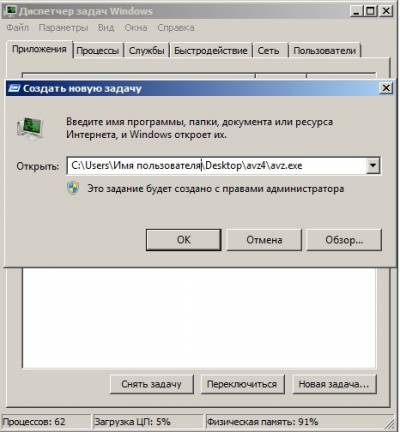The width and height of the screenshot is (400, 432).
Task: Switch to the Процессы tab
Action: [98, 51]
